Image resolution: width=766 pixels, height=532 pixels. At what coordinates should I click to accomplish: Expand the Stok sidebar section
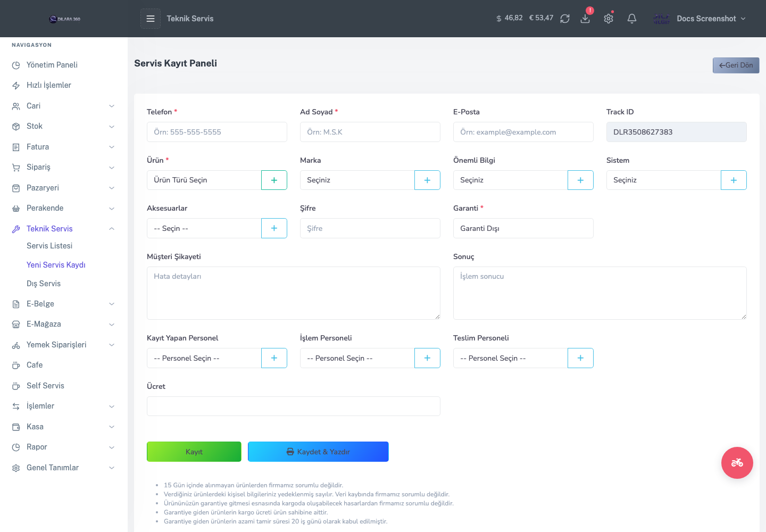point(64,126)
